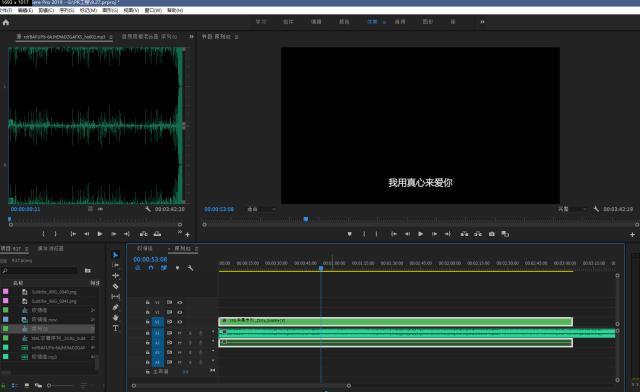Add marker in the Program Monitor
Viewport: 640px width, 392px height.
tap(349, 234)
